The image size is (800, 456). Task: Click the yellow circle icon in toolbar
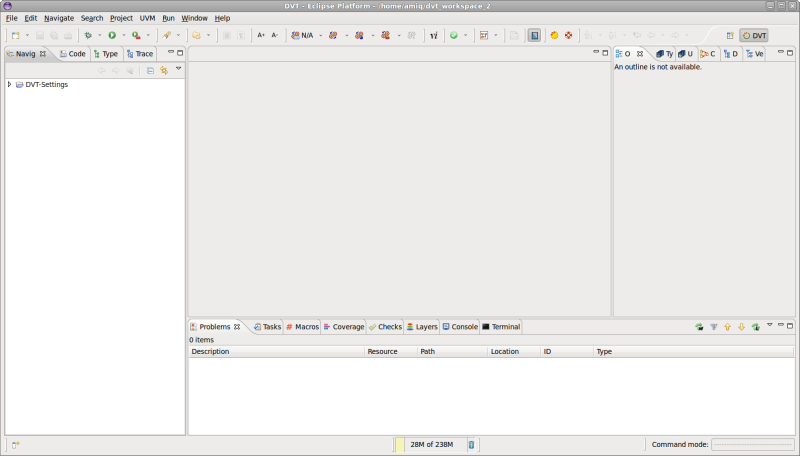coord(554,35)
